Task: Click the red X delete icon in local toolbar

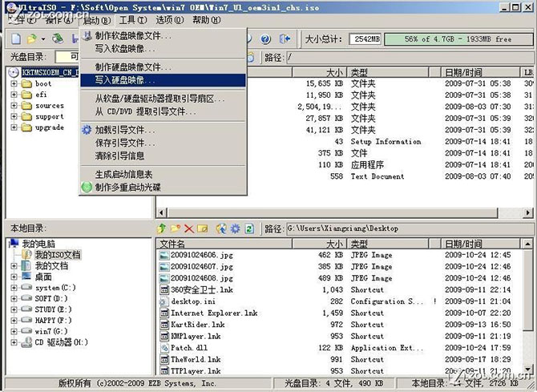Action: (x=189, y=228)
